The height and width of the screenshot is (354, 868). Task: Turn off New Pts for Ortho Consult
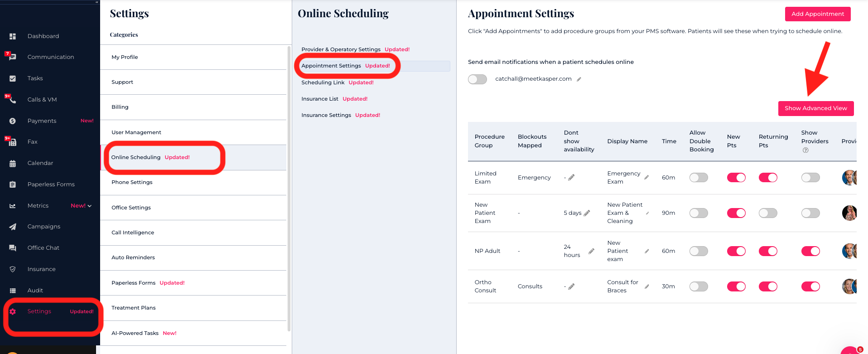(736, 286)
